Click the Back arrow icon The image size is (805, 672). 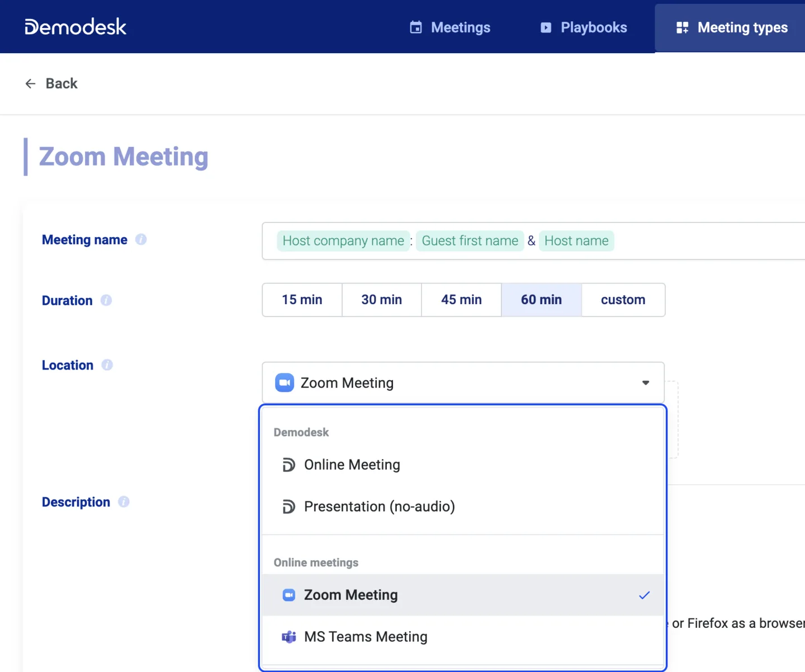tap(31, 83)
